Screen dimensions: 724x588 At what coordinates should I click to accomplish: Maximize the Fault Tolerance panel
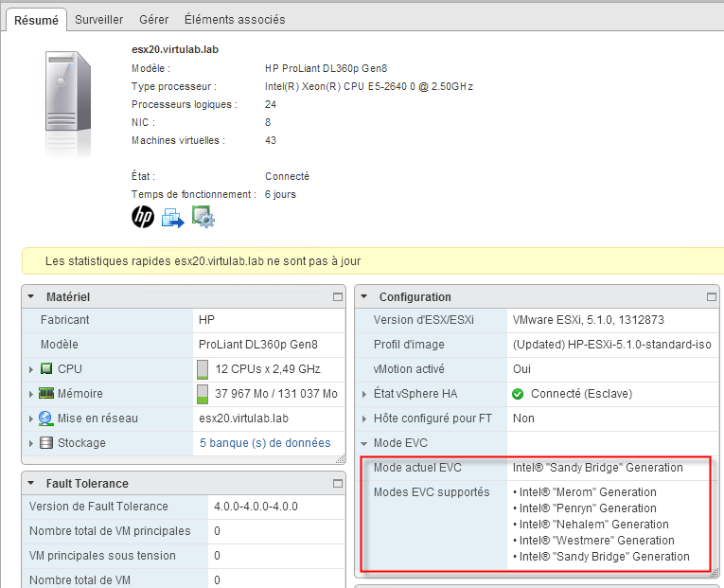[x=338, y=484]
